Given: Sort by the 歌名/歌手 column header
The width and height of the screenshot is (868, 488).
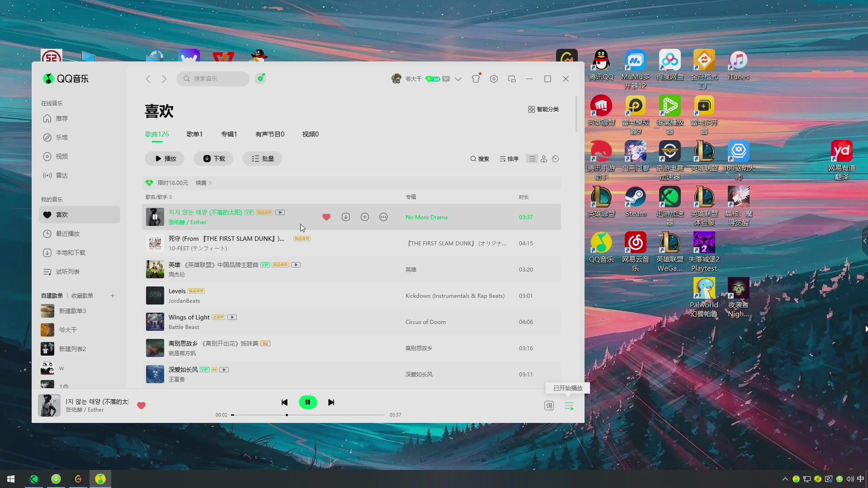Looking at the screenshot, I should (159, 197).
